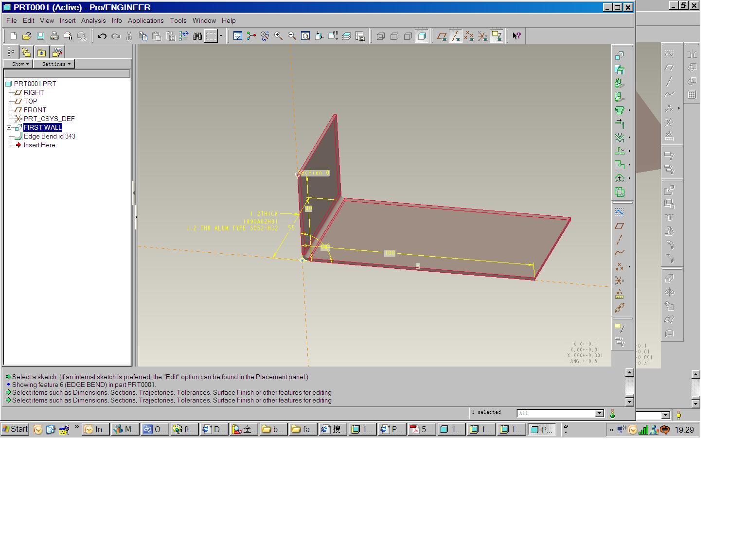This screenshot has height=560, width=747.
Task: Collapse the navigator with the sash arrow
Action: [134, 193]
